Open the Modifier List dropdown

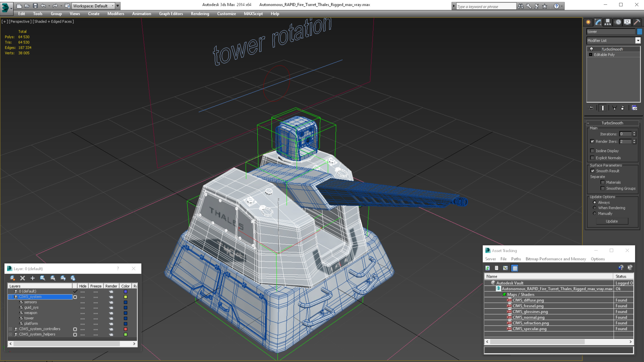click(638, 40)
